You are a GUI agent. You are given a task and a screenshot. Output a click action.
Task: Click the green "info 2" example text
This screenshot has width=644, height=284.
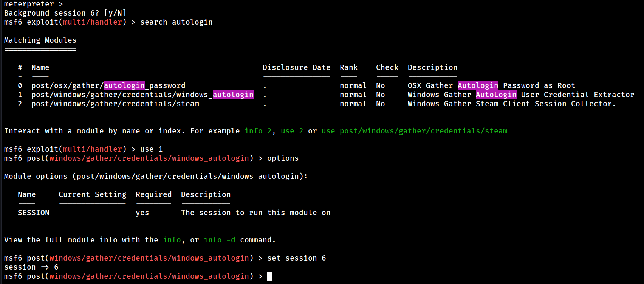pos(258,131)
